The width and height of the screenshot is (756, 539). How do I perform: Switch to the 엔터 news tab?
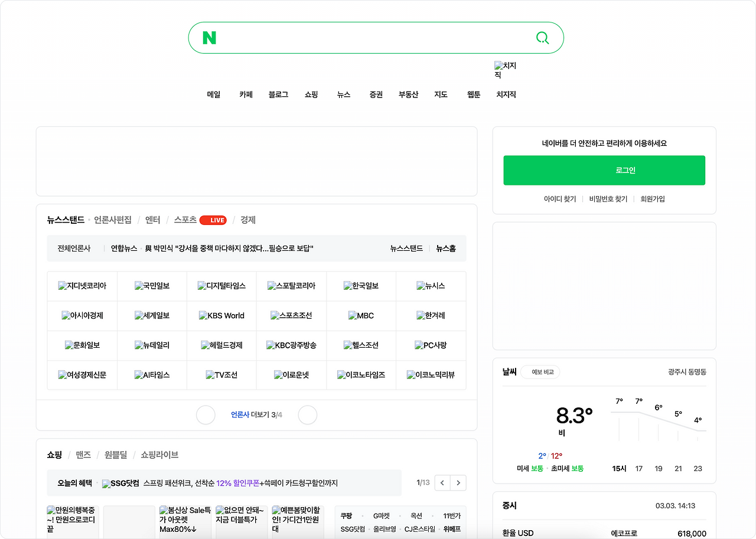(152, 220)
